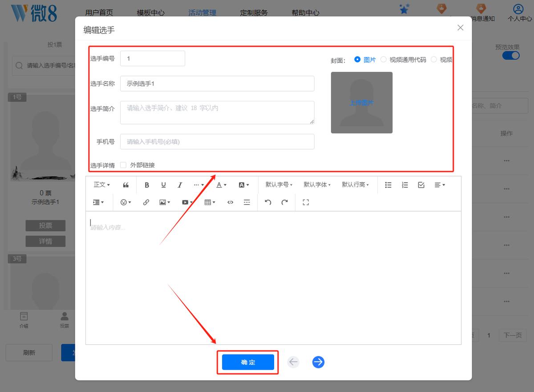Insert a code block

point(230,202)
